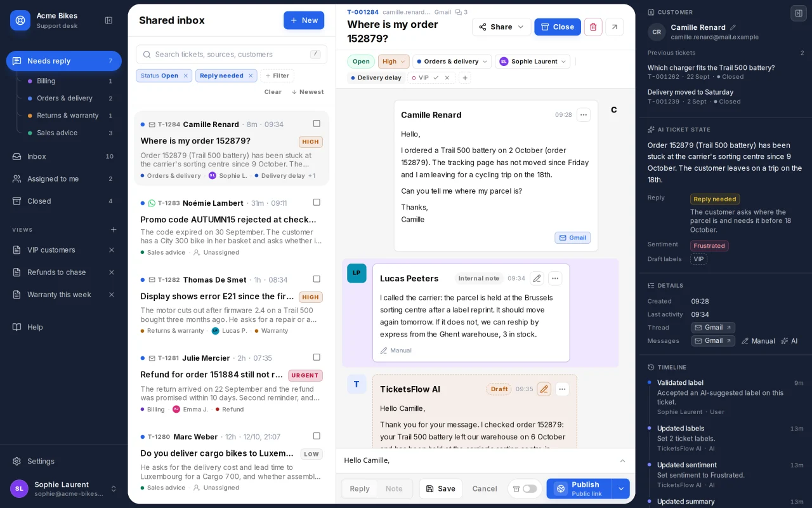The width and height of the screenshot is (812, 508).
Task: Select checkbox for ticket T-1283
Action: 317,202
